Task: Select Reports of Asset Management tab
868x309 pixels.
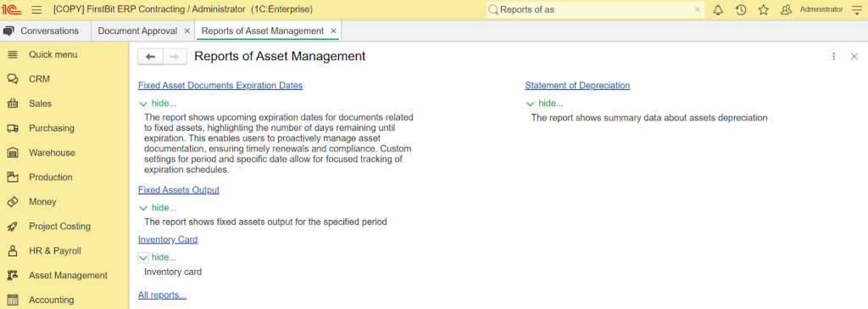Action: (x=263, y=31)
